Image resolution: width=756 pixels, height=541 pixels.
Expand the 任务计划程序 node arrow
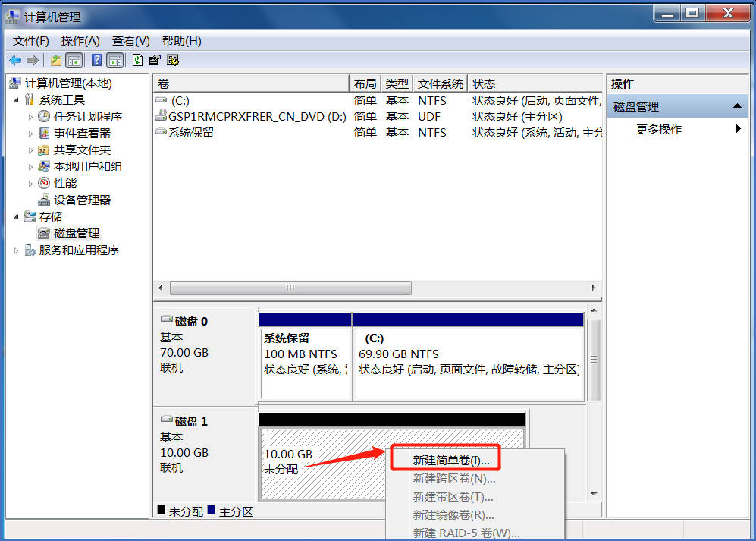pos(30,117)
